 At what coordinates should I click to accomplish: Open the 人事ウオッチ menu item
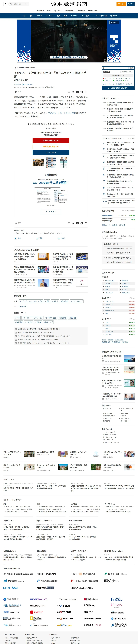81,11
